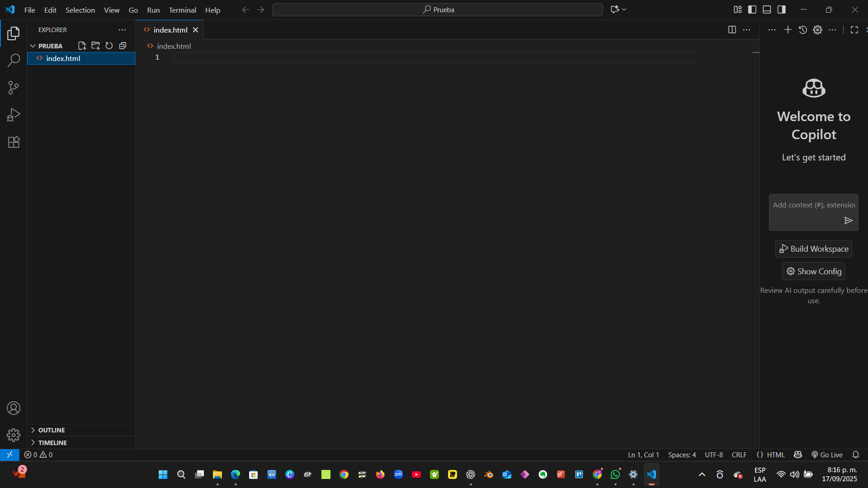Open WhatsApp from taskbar
The width and height of the screenshot is (868, 488).
(615, 474)
